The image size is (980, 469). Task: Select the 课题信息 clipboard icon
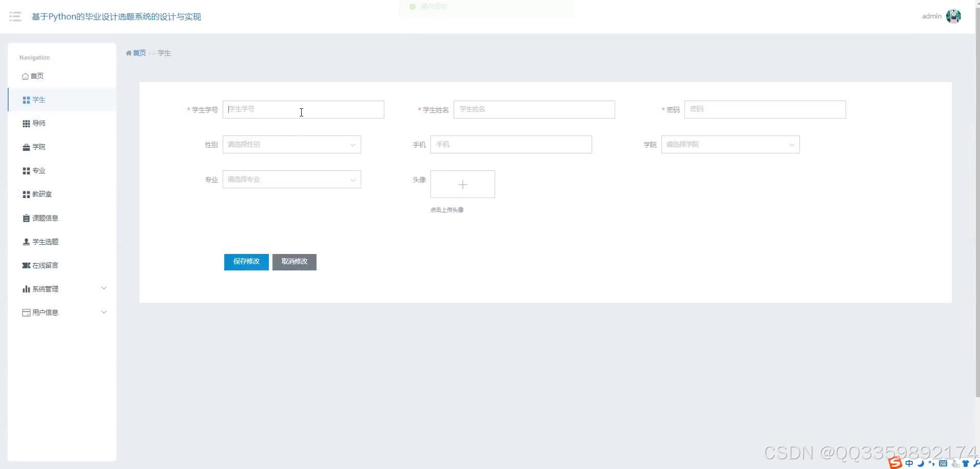point(26,218)
